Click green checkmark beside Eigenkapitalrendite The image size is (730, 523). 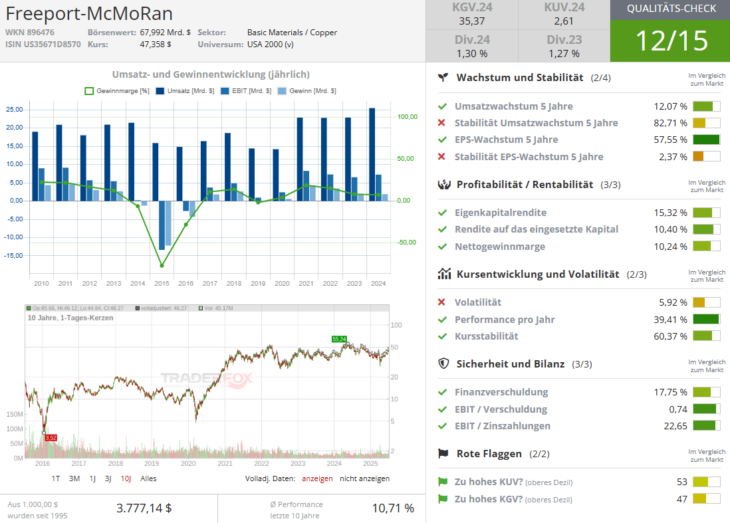coord(442,213)
